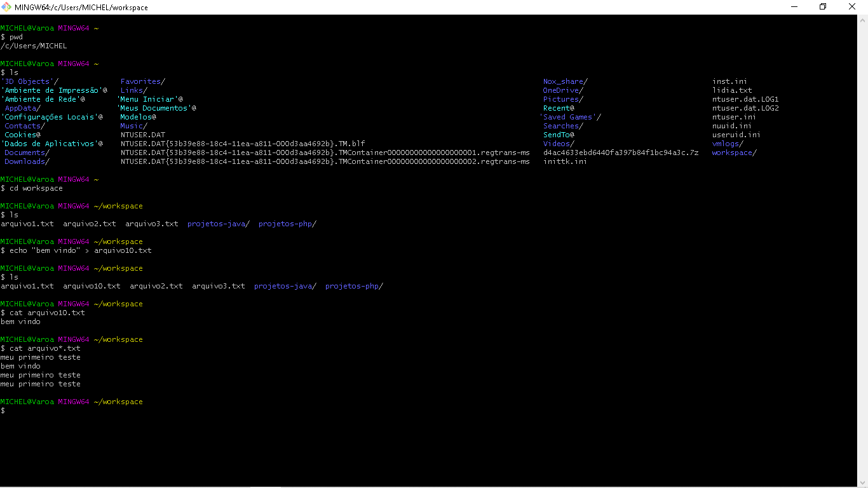868x488 pixels.
Task: Click the 'Dados de Aplicativos'@ entry
Action: coord(51,144)
